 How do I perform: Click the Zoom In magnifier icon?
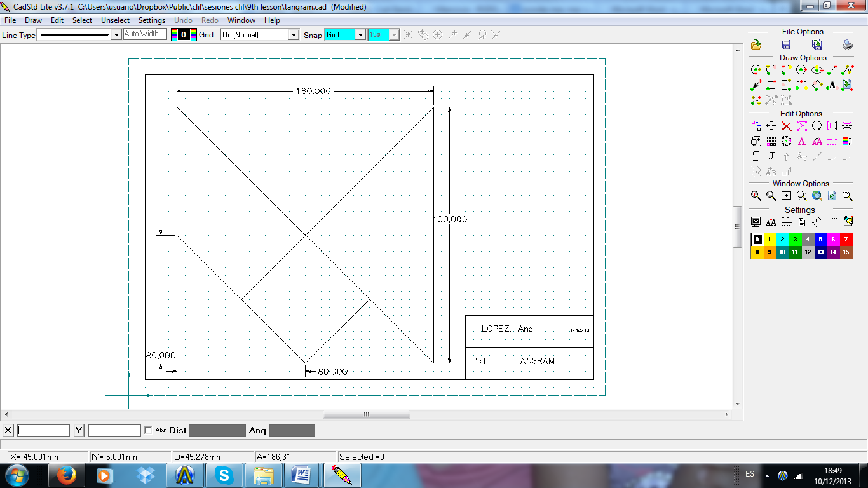tap(756, 196)
